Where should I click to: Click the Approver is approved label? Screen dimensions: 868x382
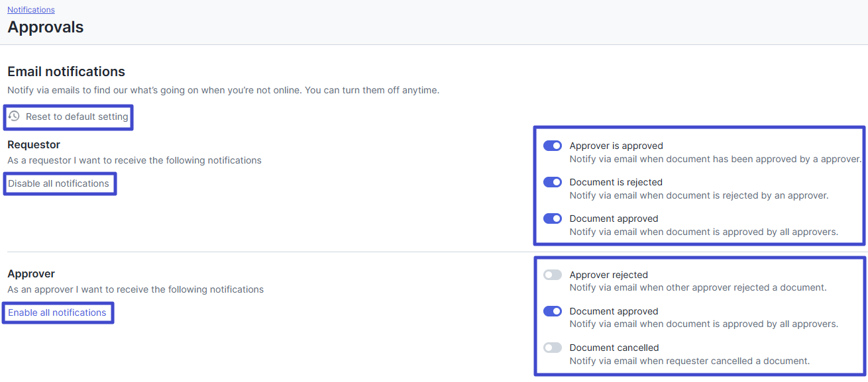(x=616, y=146)
